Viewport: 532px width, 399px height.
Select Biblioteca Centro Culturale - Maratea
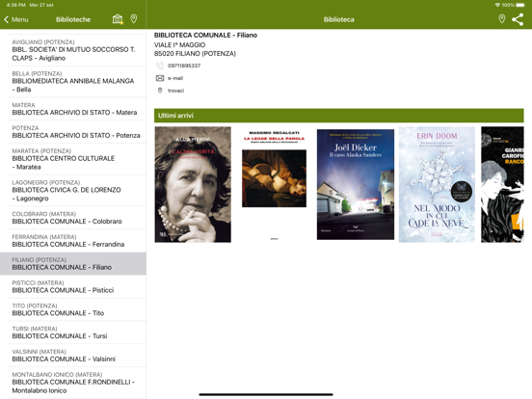click(73, 159)
